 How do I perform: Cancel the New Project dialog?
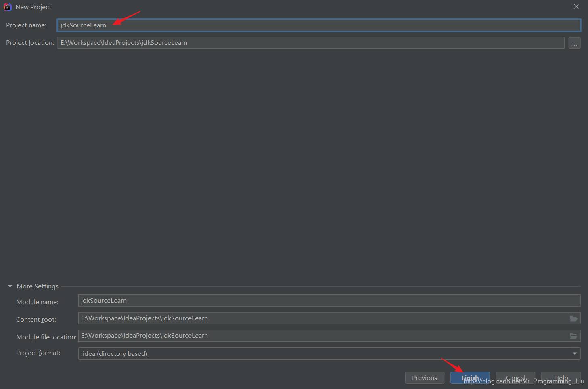click(515, 378)
